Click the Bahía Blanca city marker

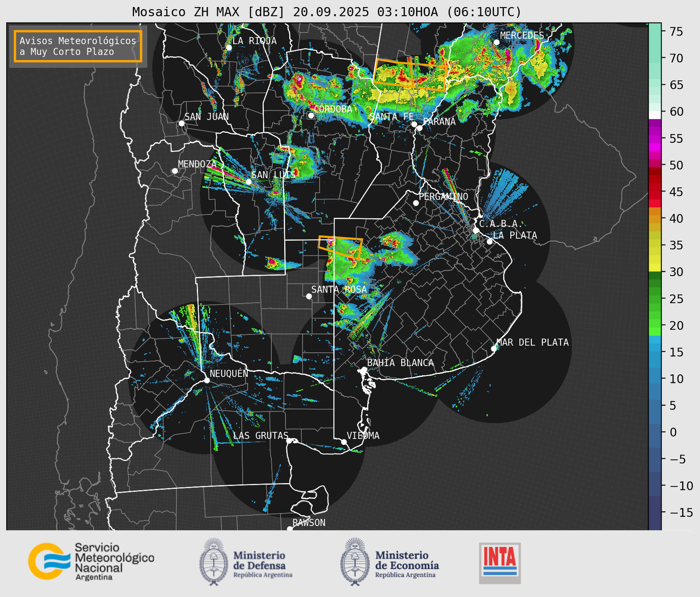(364, 369)
